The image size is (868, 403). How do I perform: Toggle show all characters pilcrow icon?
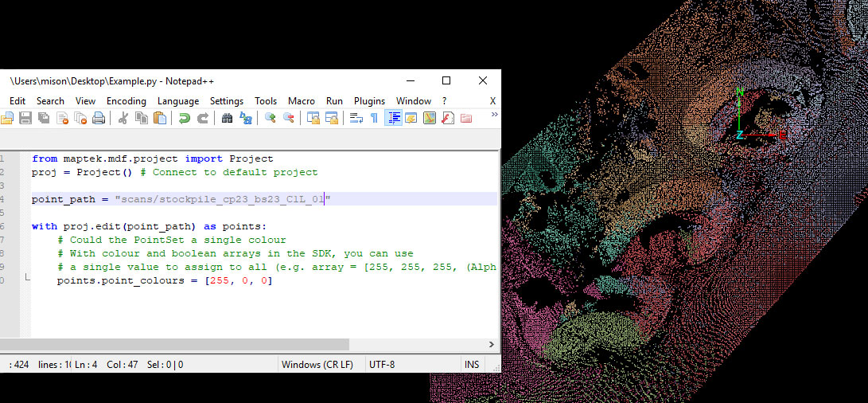pos(374,118)
